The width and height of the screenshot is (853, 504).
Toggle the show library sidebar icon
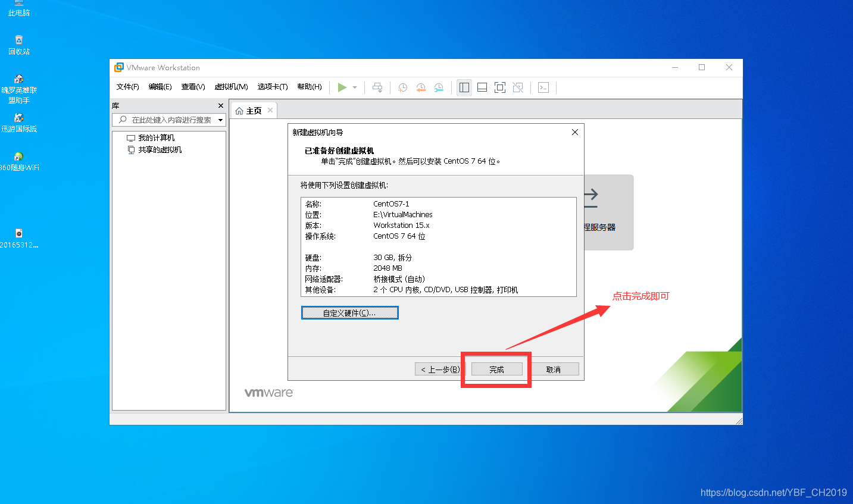464,87
